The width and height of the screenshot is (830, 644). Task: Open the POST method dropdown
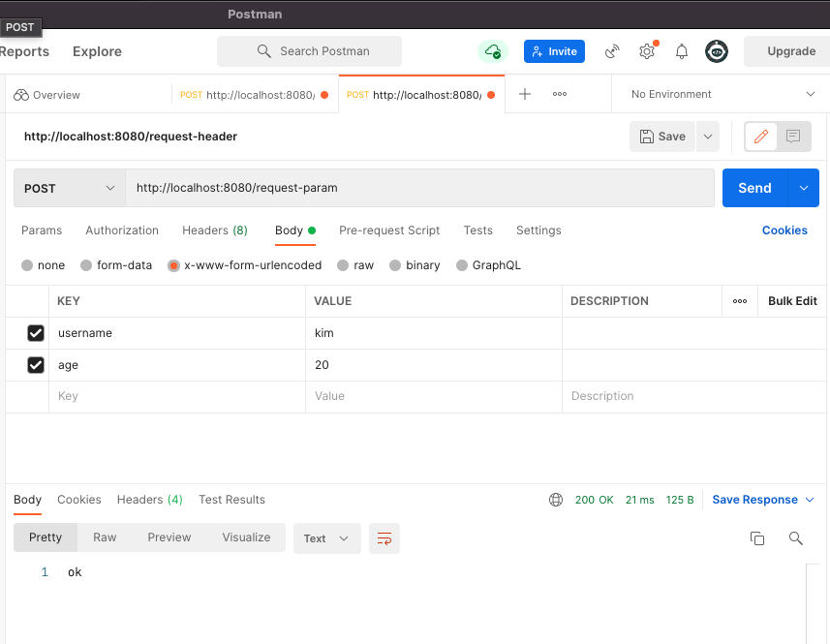(70, 188)
